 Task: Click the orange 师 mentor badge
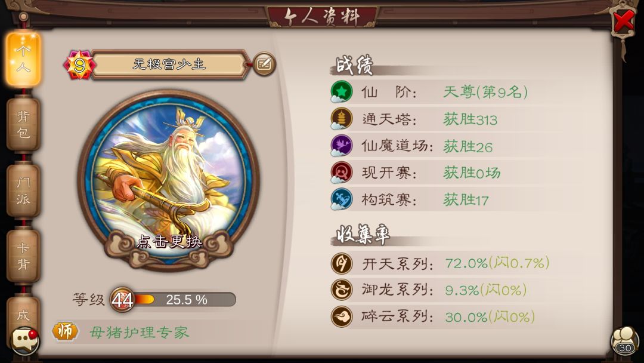66,331
